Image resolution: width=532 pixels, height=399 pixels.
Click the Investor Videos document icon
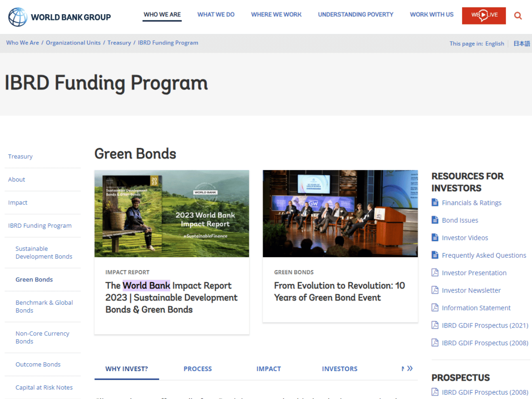click(435, 237)
